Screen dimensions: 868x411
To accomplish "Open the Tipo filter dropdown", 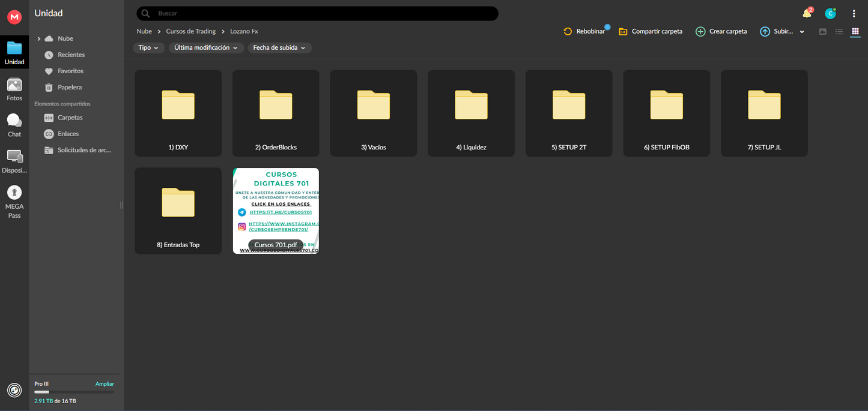I will tap(148, 48).
